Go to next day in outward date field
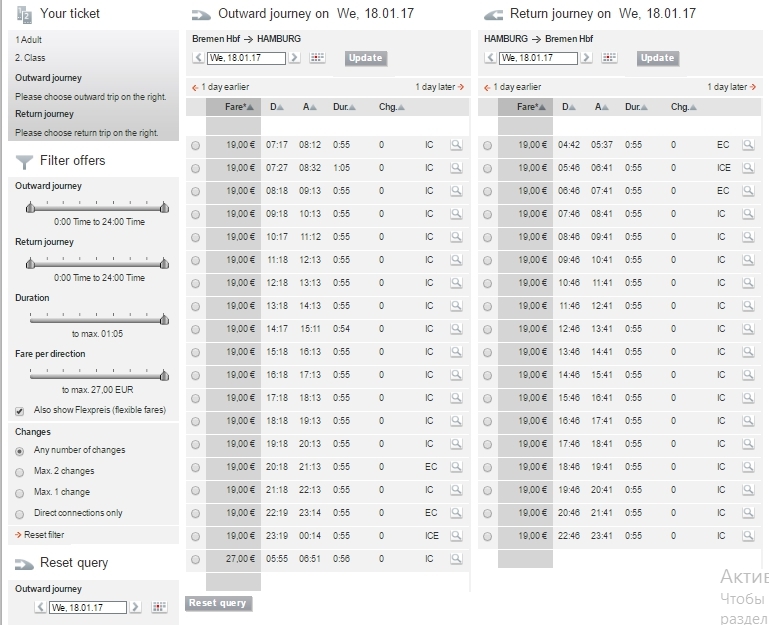The image size is (769, 625). [x=294, y=58]
